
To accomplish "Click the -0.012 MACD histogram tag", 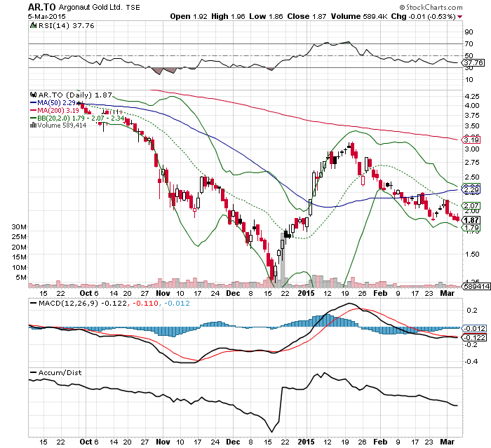I will pyautogui.click(x=474, y=328).
